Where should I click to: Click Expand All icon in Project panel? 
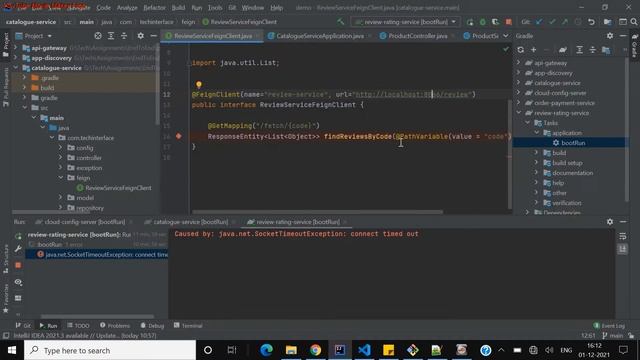111,36
